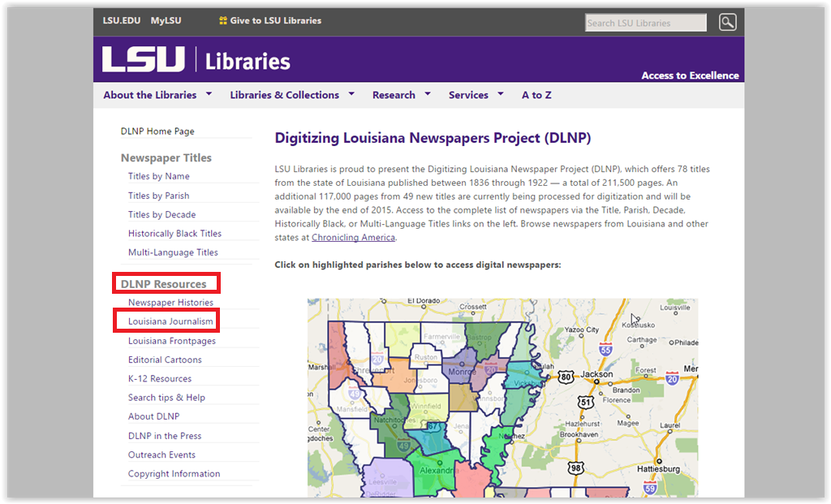Open Outreach Events link
The width and height of the screenshot is (831, 504).
(161, 454)
